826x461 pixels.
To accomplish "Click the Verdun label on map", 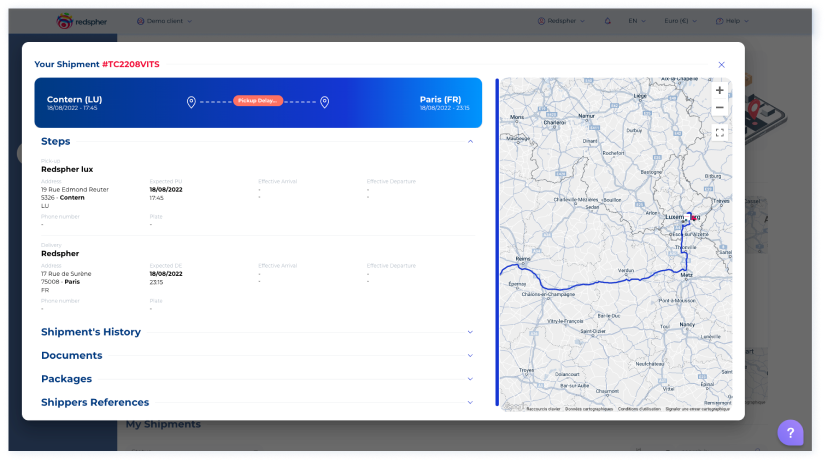I will [x=626, y=270].
